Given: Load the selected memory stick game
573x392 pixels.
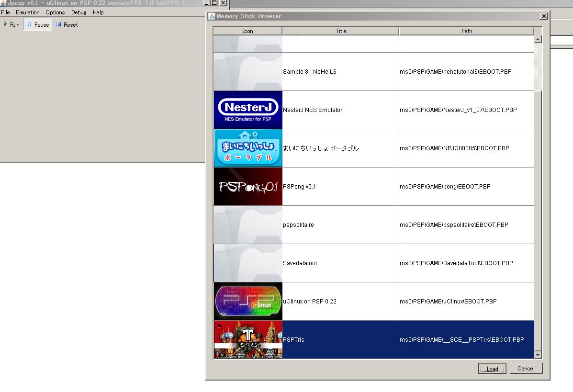Looking at the screenshot, I should coord(492,369).
